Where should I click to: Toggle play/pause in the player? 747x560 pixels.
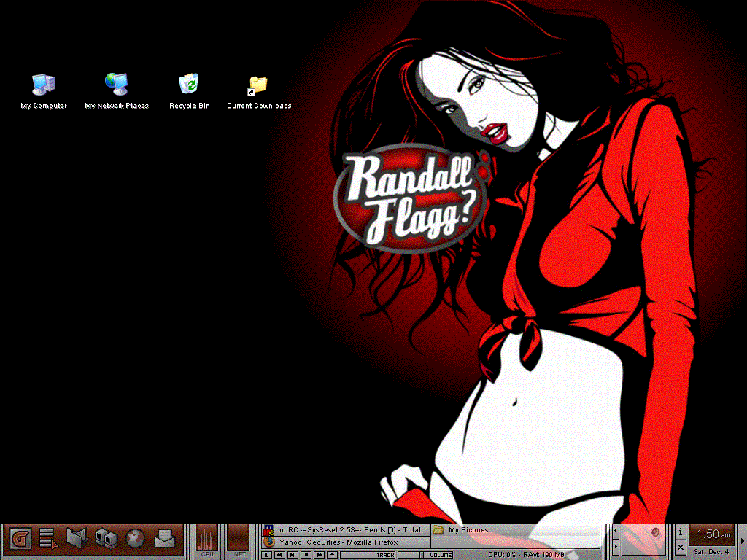coord(293,555)
